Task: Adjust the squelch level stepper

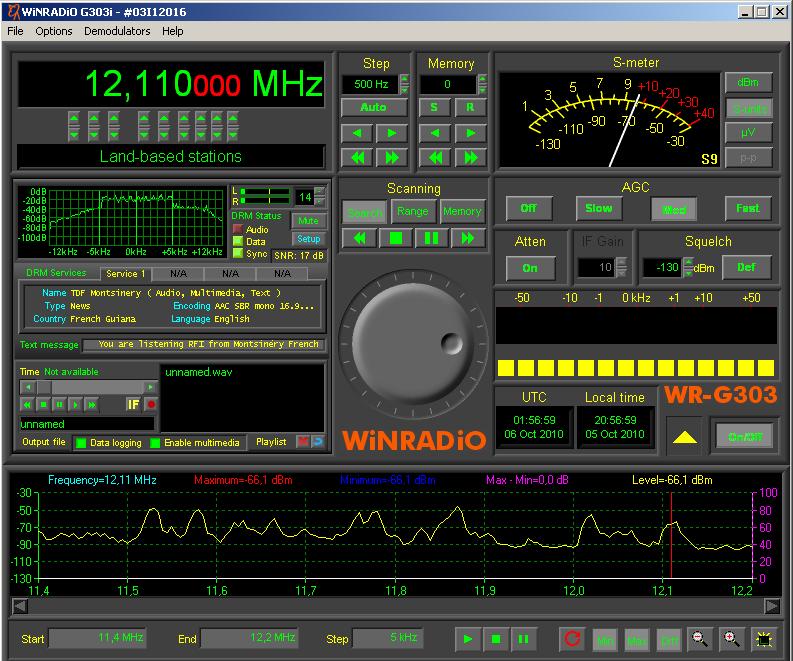Action: [688, 267]
